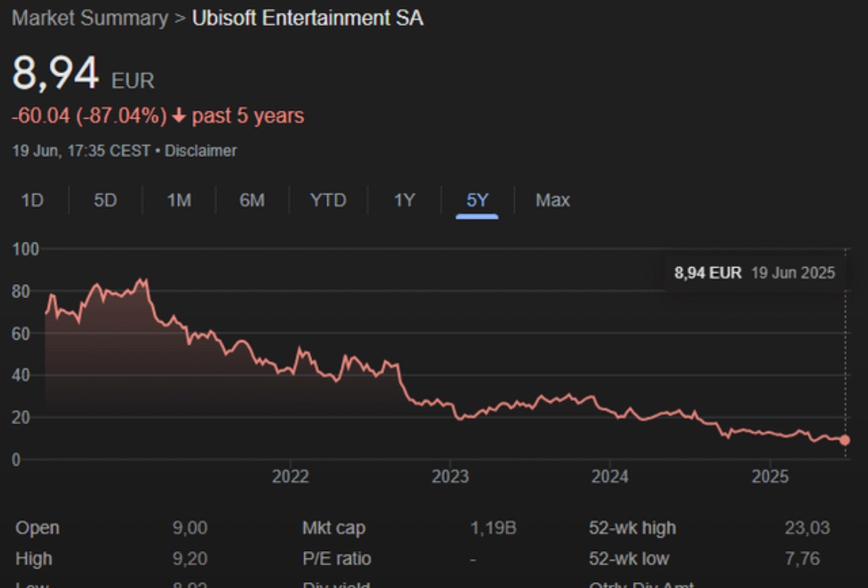Click the 100 y-axis label
868x588 pixels.
(x=25, y=249)
